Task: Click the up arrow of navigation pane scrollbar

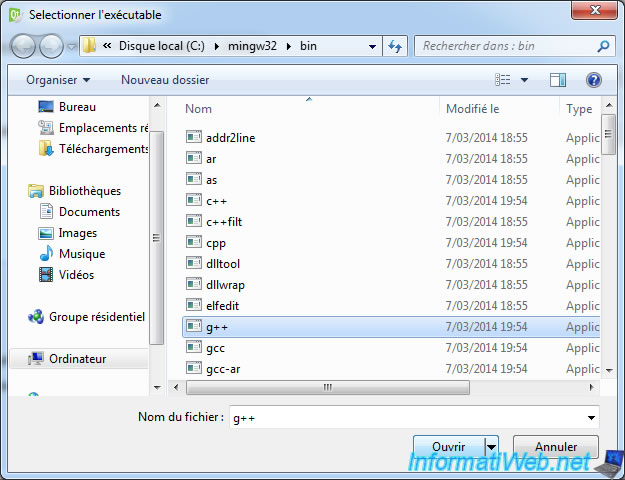Action: click(157, 106)
